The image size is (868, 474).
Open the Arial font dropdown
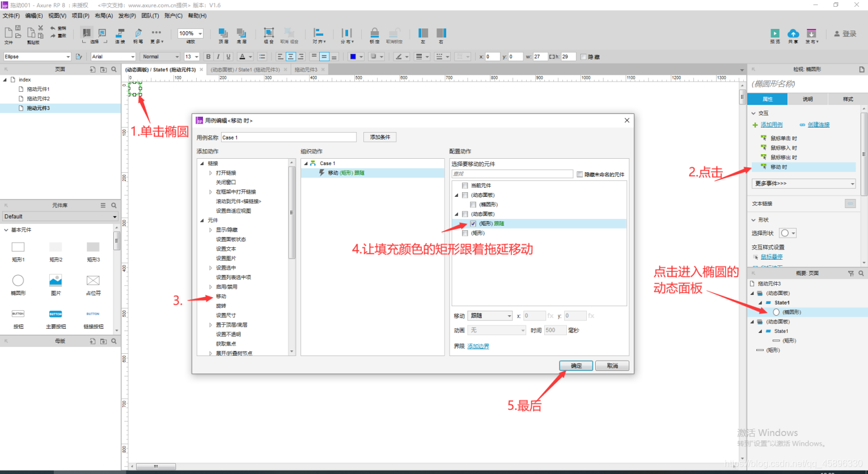pyautogui.click(x=113, y=57)
